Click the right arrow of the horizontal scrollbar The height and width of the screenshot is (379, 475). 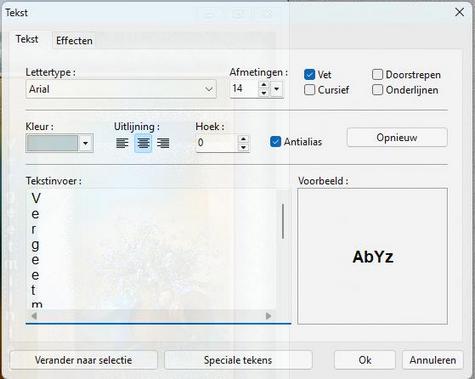tap(268, 316)
